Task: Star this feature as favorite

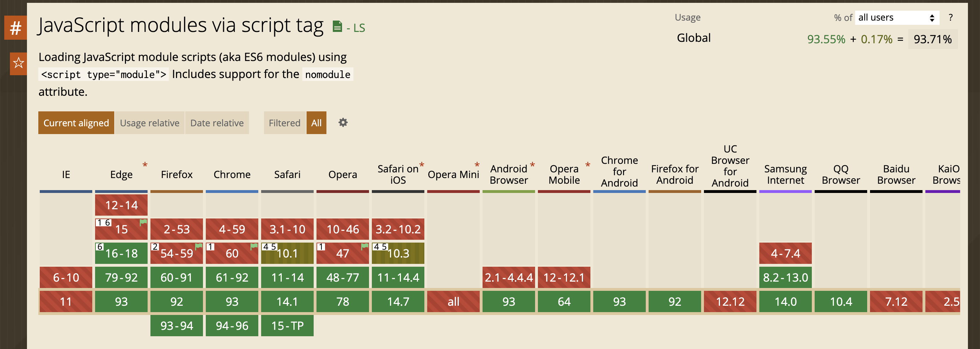Action: (18, 63)
